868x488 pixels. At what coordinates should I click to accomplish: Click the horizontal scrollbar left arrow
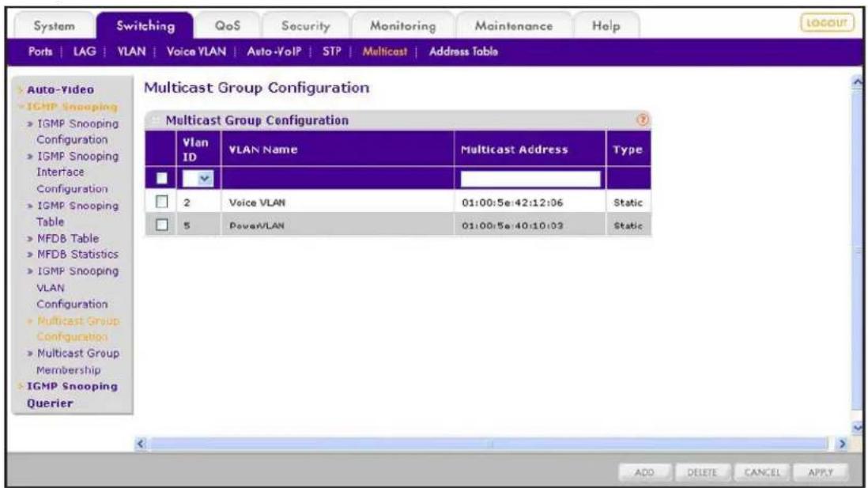pyautogui.click(x=141, y=444)
